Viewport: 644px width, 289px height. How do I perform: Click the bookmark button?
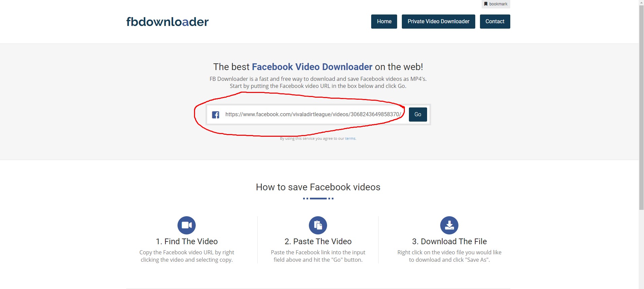(x=496, y=4)
